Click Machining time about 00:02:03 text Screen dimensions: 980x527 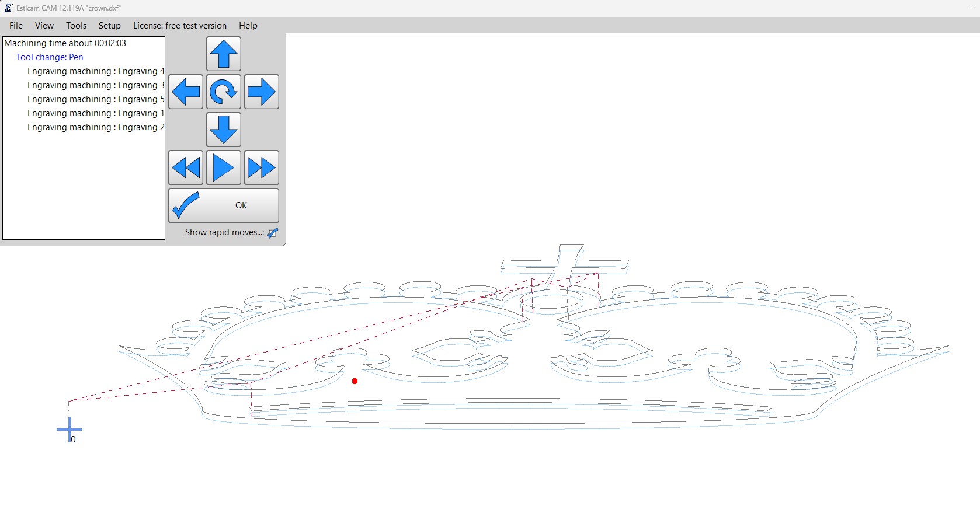[x=65, y=43]
